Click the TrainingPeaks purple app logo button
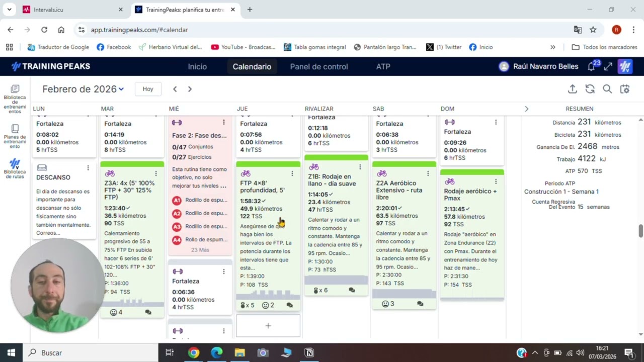Screen dimensions: 644x362 coord(625,66)
